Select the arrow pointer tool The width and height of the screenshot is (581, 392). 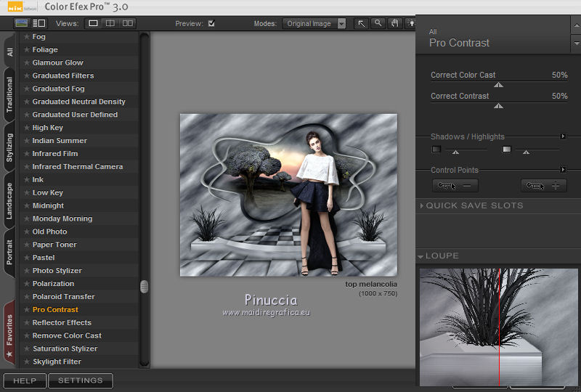coord(361,23)
